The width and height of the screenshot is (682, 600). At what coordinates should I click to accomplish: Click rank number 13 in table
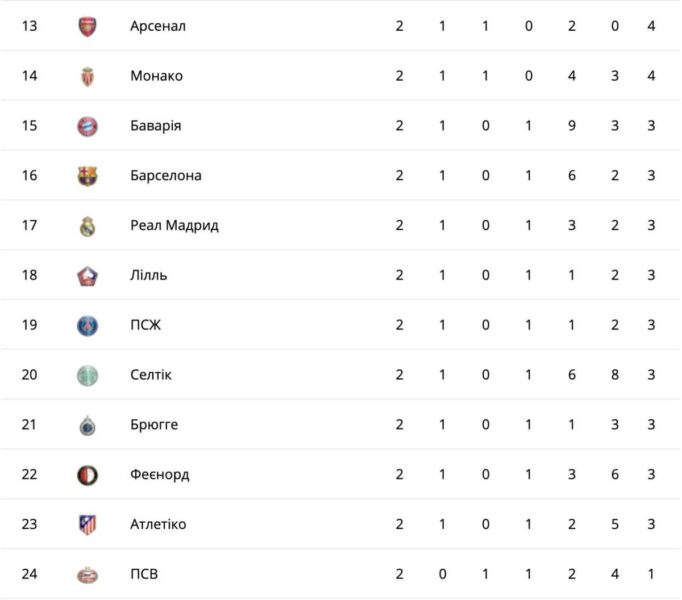pyautogui.click(x=29, y=26)
